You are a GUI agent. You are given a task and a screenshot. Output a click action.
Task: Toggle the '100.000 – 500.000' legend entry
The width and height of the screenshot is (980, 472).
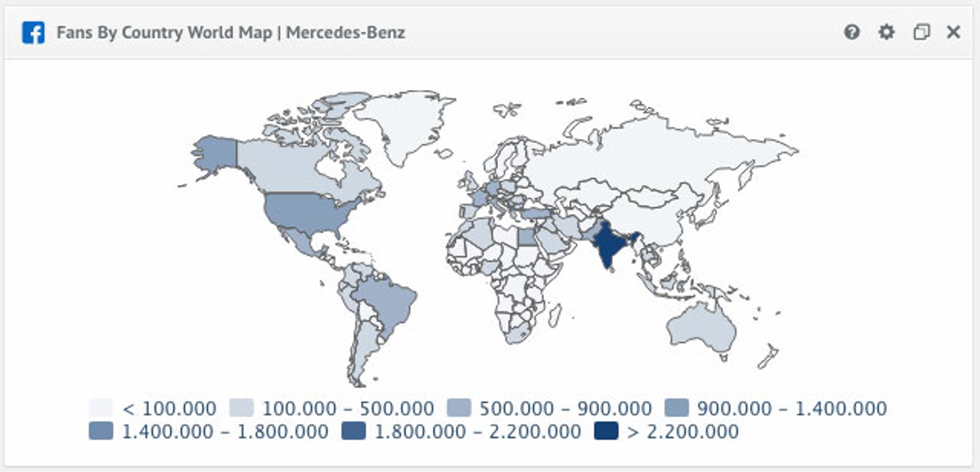240,407
